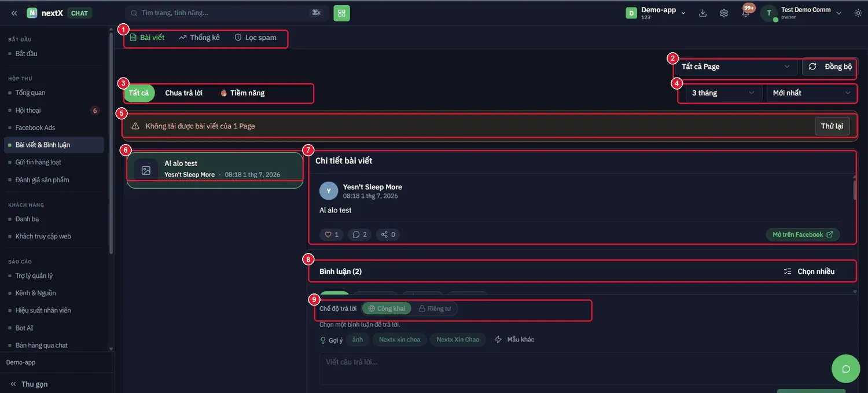Toggle the light/dark theme sun icon

click(858, 13)
